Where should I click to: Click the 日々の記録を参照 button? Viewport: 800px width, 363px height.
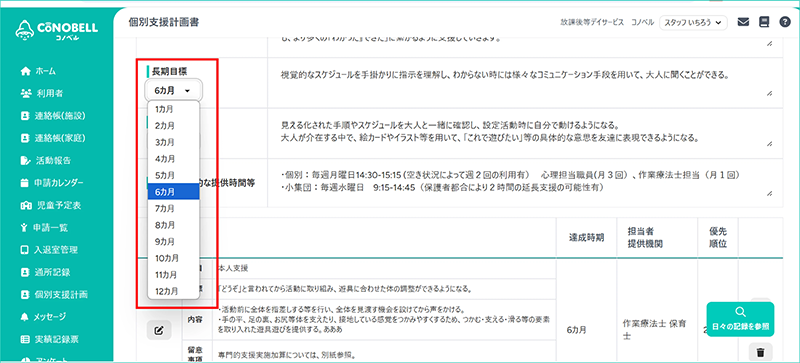pyautogui.click(x=740, y=319)
